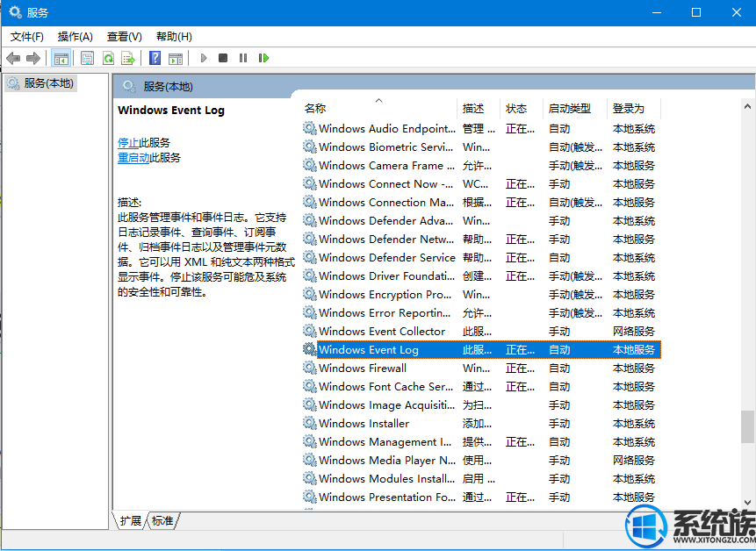Open the Help toolbar icon
The width and height of the screenshot is (756, 551).
(x=155, y=58)
